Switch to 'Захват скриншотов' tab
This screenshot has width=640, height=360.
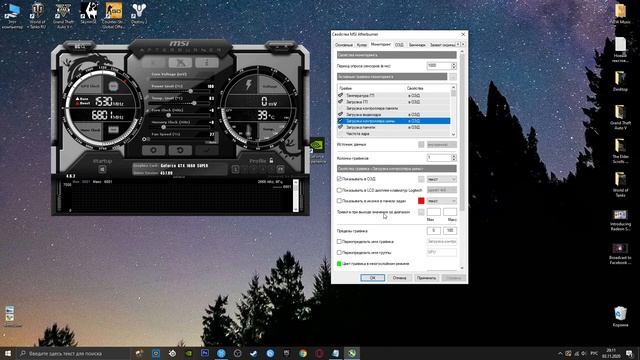click(x=442, y=45)
